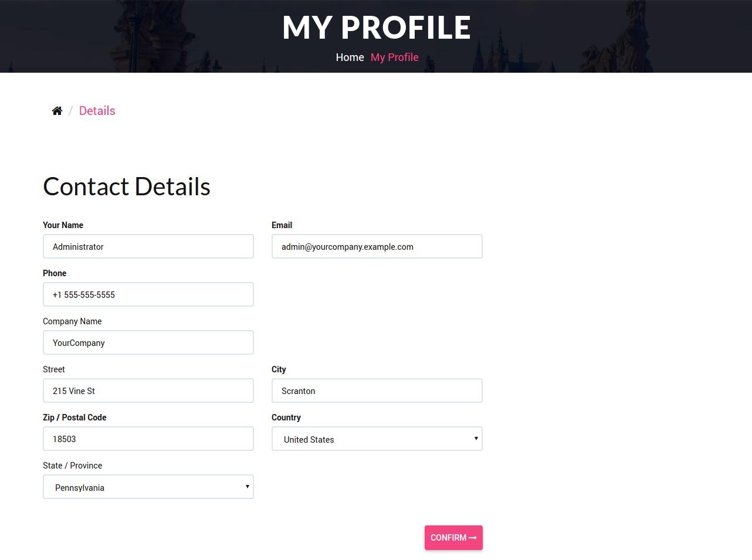The image size is (752, 560).
Task: Click the home icon in breadcrumb
Action: click(57, 111)
